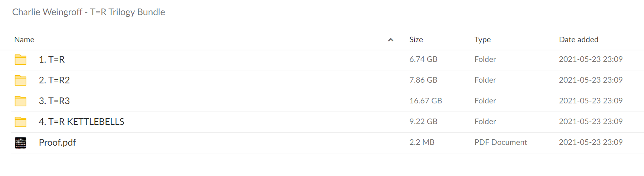
Task: Click the Charlie Weingroff bundle title
Action: (89, 12)
